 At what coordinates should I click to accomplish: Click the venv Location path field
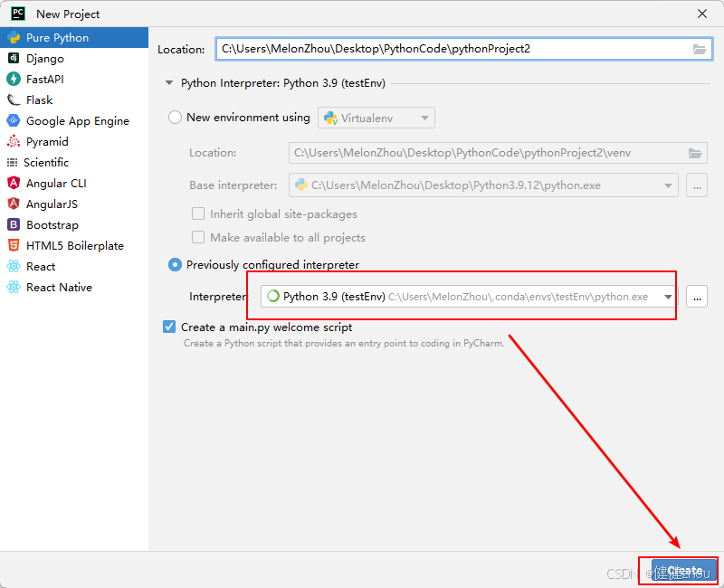498,153
